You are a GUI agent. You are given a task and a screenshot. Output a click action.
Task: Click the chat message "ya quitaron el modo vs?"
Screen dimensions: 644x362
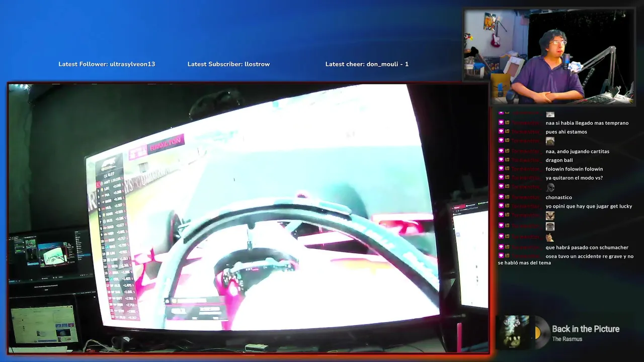pos(574,178)
